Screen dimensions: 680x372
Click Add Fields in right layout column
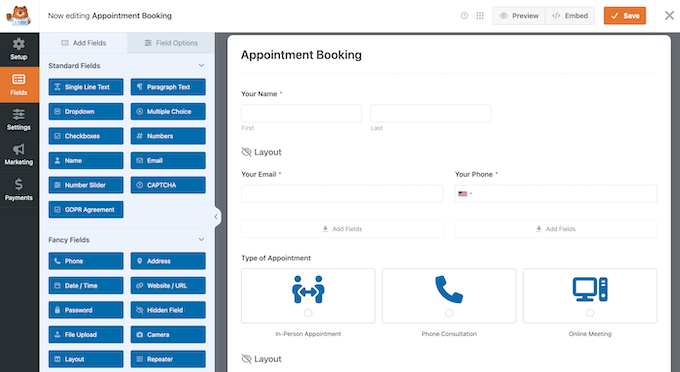[x=556, y=228]
